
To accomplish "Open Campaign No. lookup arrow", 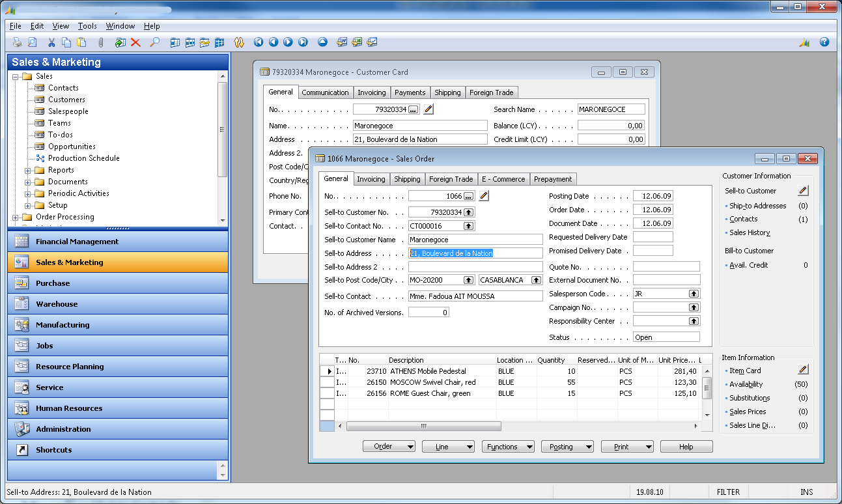I will point(694,307).
